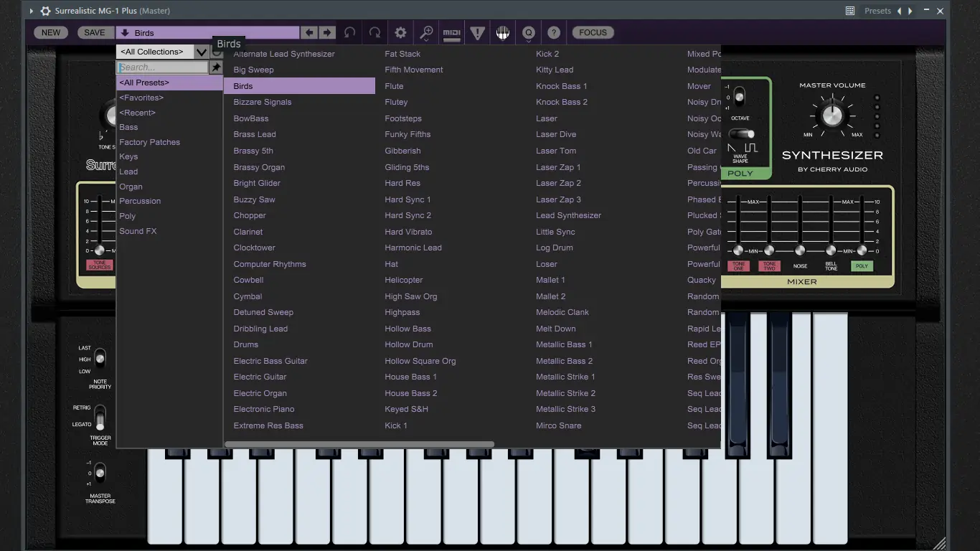Click the Undo arrow icon
980x551 pixels.
tap(349, 32)
